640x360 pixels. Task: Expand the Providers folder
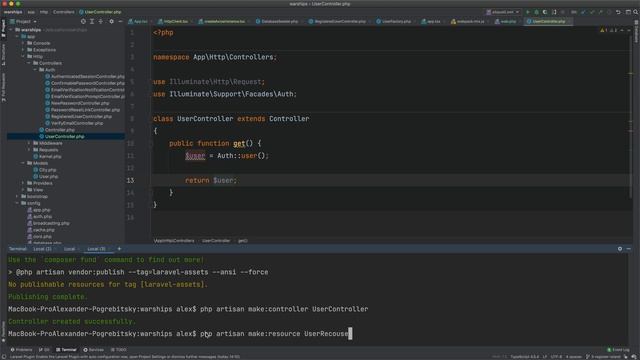click(x=23, y=183)
